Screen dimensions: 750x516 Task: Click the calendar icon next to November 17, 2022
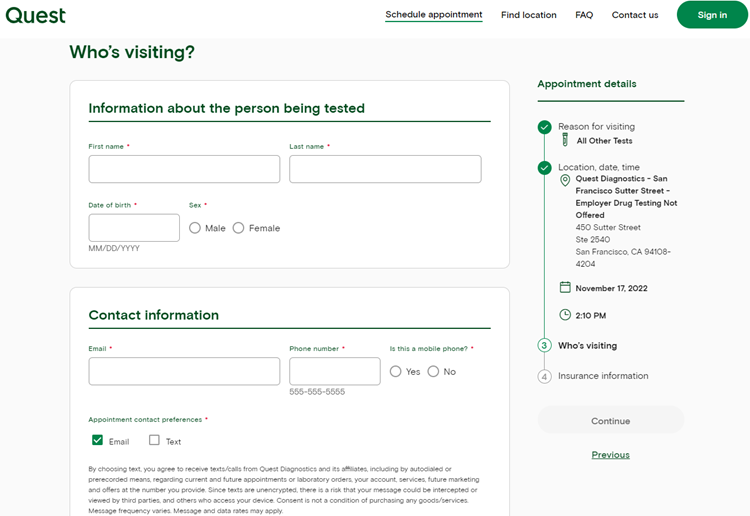pos(565,287)
